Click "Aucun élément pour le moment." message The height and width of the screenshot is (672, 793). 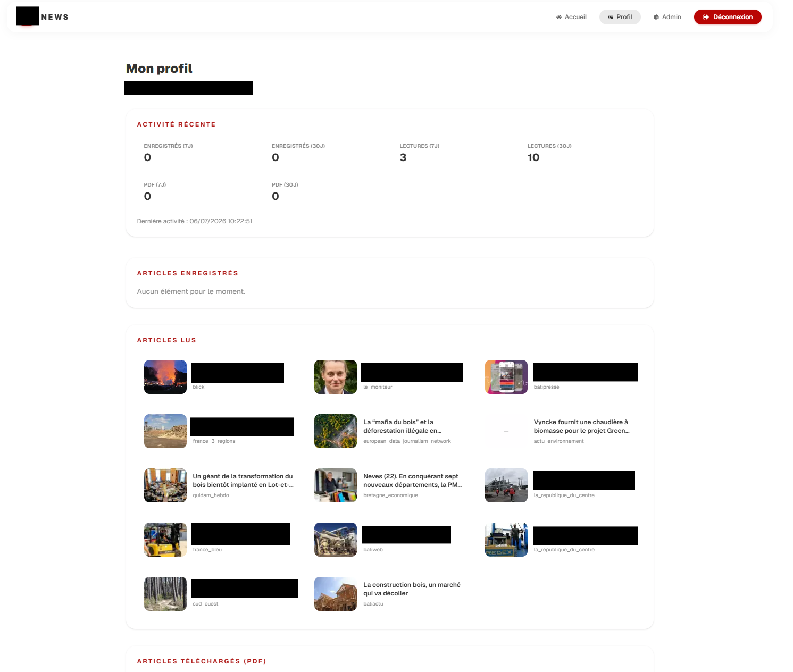(x=191, y=291)
